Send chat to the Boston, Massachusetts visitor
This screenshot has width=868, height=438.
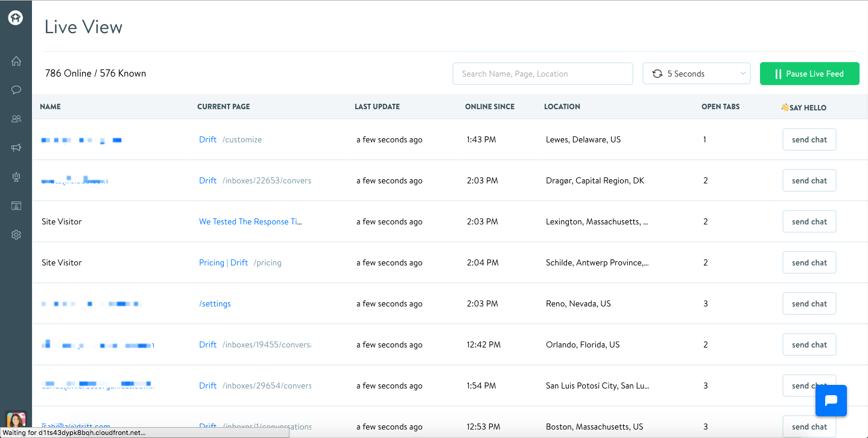point(809,427)
